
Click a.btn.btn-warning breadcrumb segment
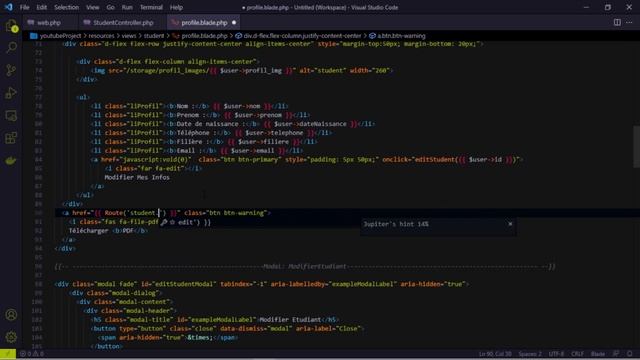coord(401,36)
